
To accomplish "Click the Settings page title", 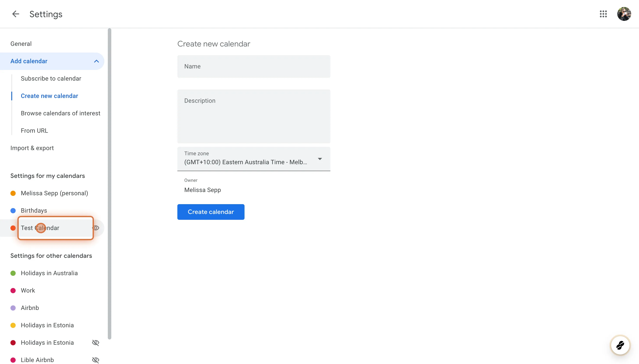I will [x=46, y=14].
